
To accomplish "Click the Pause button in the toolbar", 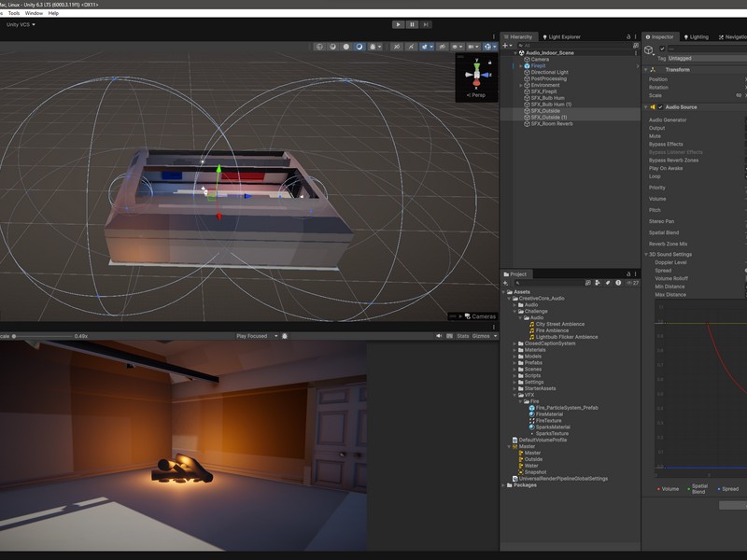I will coord(412,25).
